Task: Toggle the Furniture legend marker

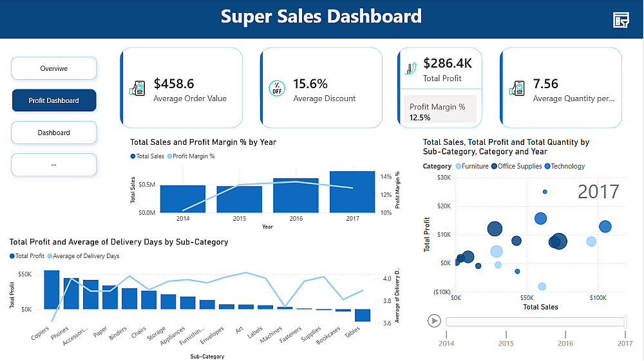Action: click(459, 166)
